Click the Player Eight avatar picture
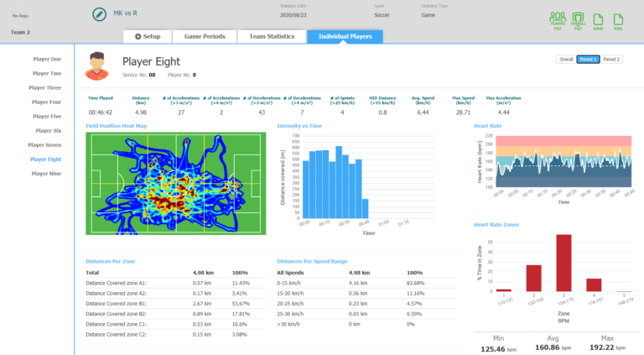Image resolution: width=644 pixels, height=355 pixels. coord(97,65)
